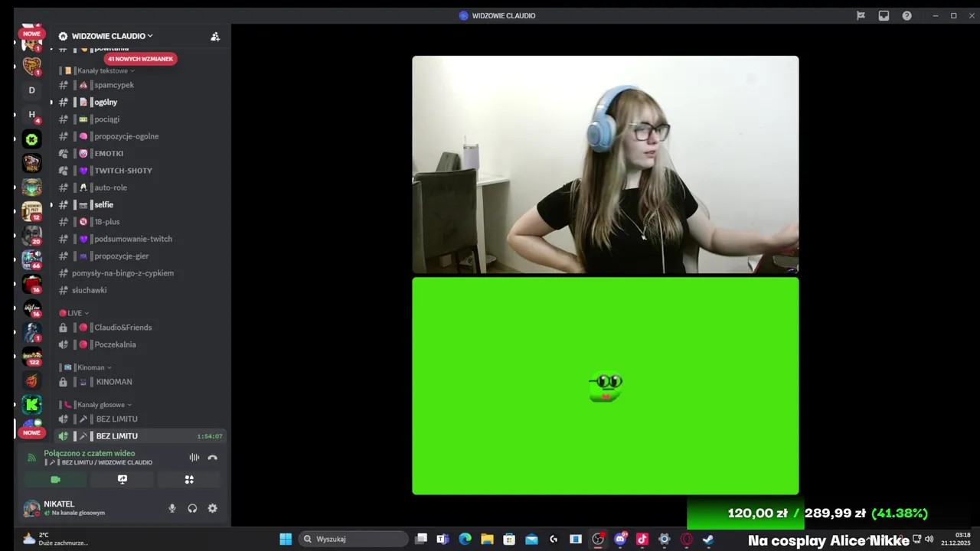Mute the microphone in user panel

(172, 508)
